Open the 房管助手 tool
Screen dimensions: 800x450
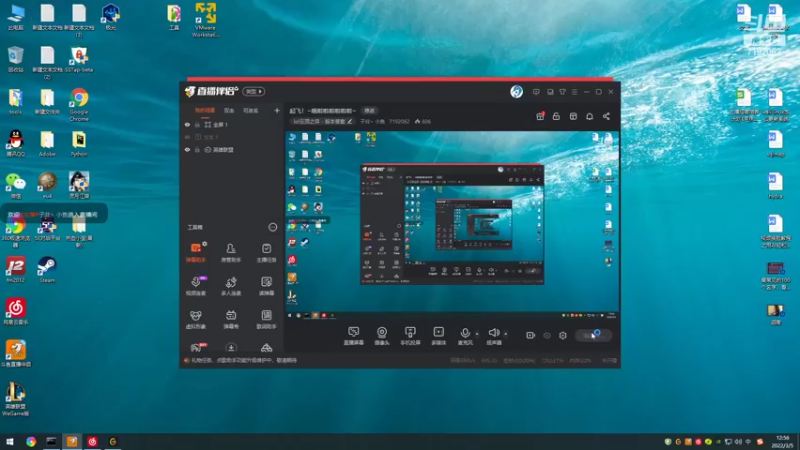(x=231, y=252)
